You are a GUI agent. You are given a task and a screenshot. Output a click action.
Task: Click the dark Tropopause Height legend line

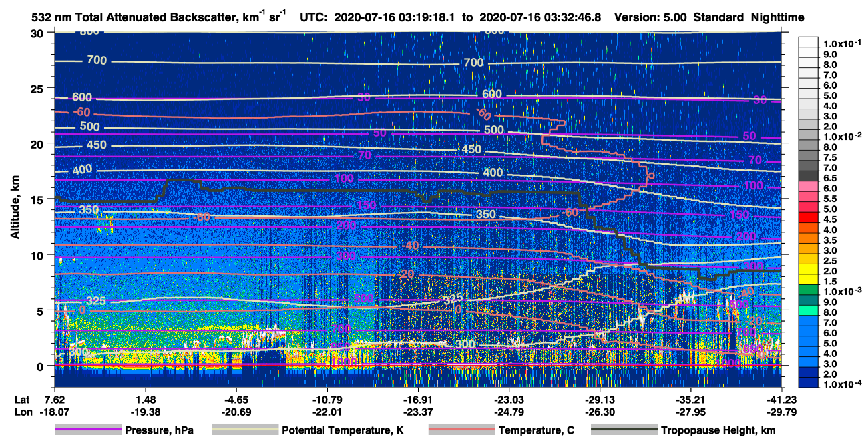[x=623, y=430]
